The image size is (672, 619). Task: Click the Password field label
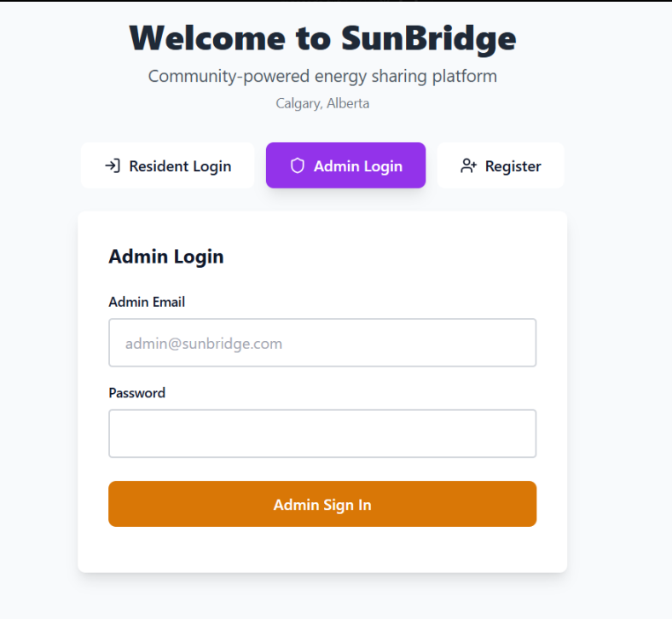137,393
